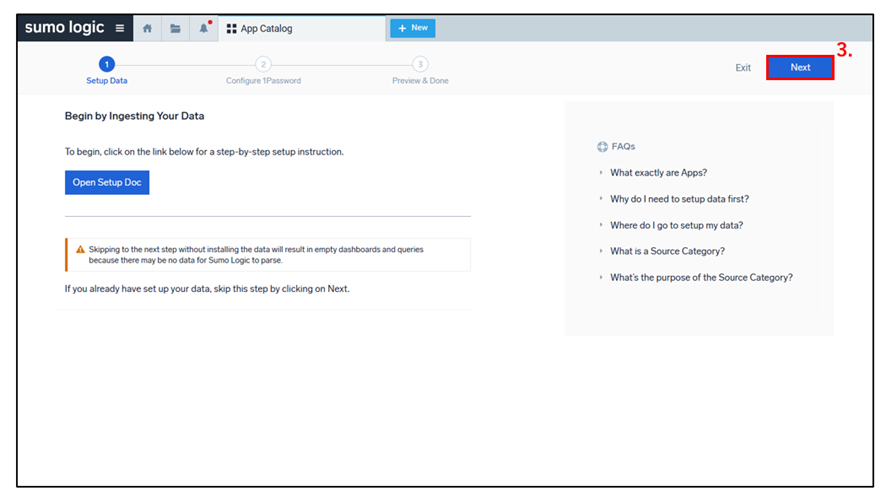Expand 'Why do I need to setup data first?'
Screen dimensions: 886x491
679,199
